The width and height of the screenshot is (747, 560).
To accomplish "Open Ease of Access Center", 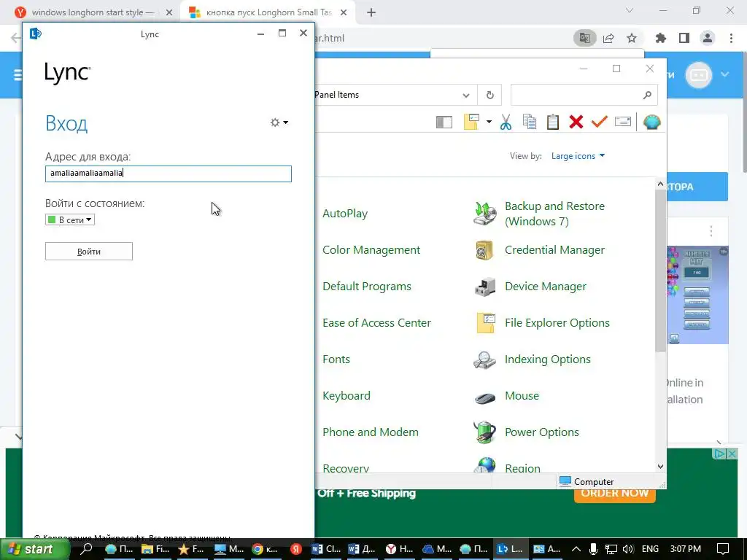I will click(x=376, y=323).
